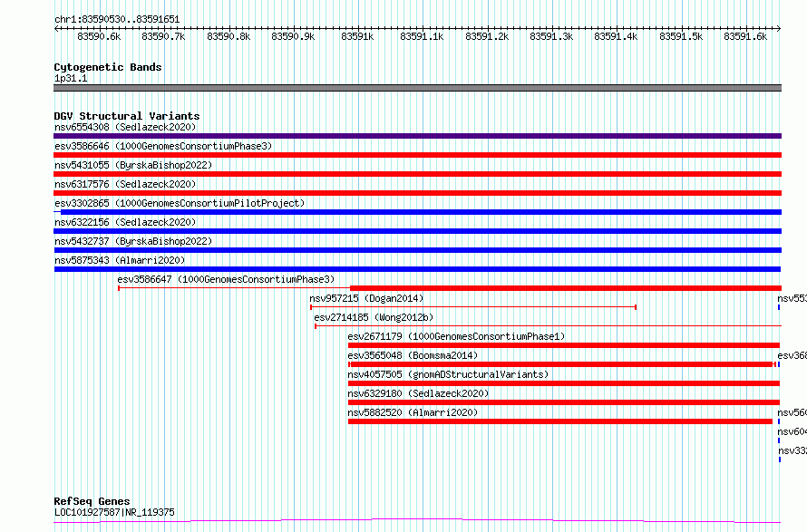Click the dark purple nsv6554308 variant bar
This screenshot has width=807, height=532.
tap(417, 136)
